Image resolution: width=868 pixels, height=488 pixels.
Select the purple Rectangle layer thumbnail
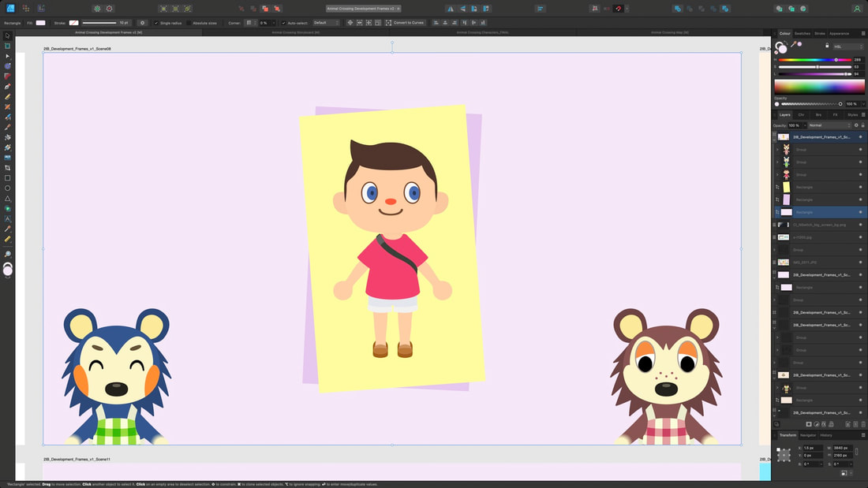click(x=786, y=199)
